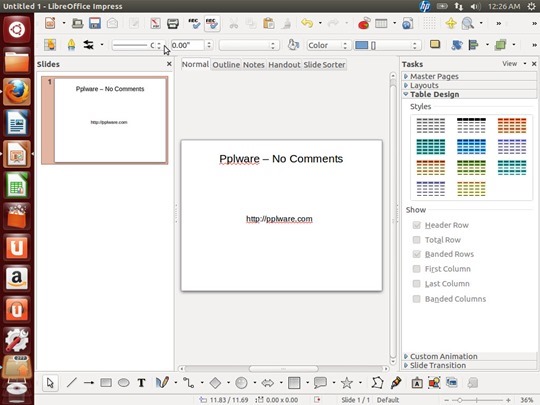Export directly as PDF icon
The height and width of the screenshot is (405, 540).
click(155, 23)
